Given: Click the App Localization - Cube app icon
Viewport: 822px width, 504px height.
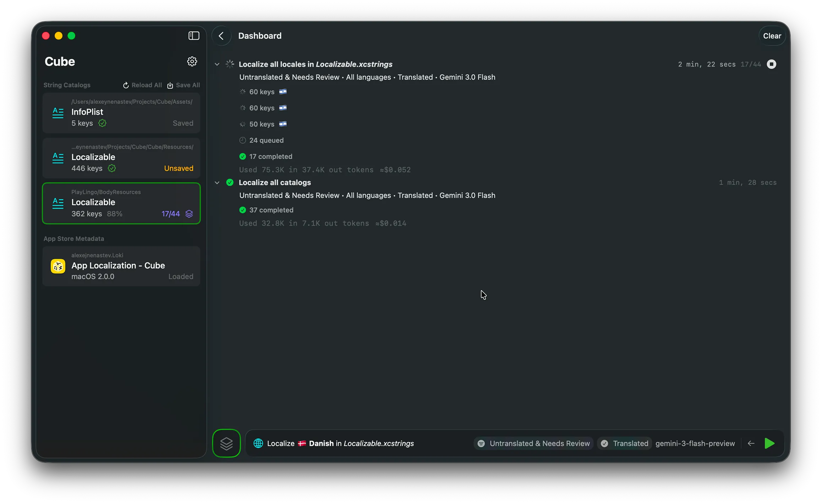Looking at the screenshot, I should [58, 266].
